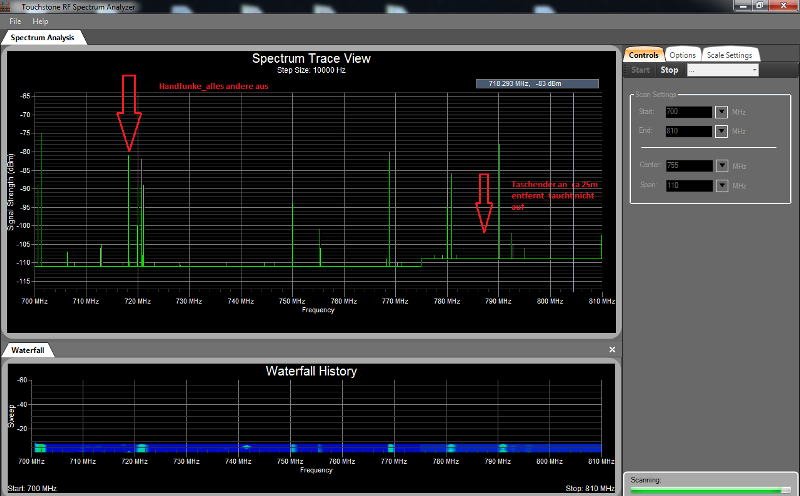Click the Start scan button
Viewport: 800px width, 496px height.
tap(640, 70)
